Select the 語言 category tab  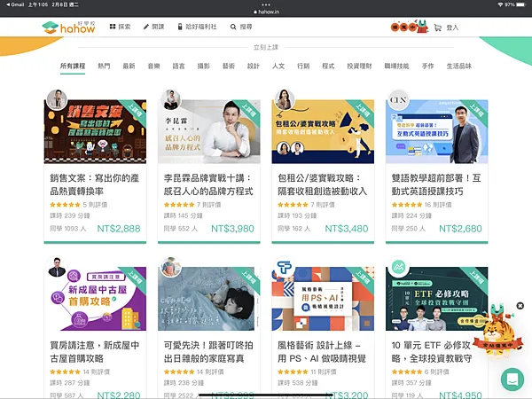[179, 66]
